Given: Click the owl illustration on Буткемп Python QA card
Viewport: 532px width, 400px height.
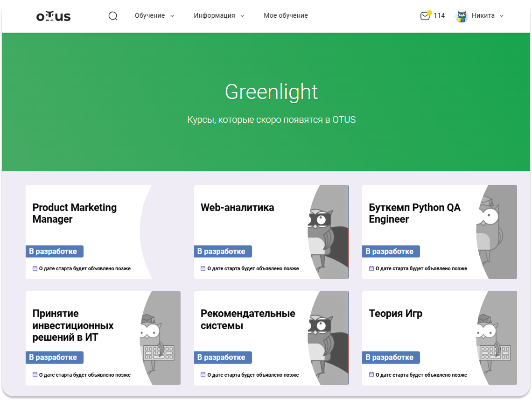Looking at the screenshot, I should (x=490, y=231).
